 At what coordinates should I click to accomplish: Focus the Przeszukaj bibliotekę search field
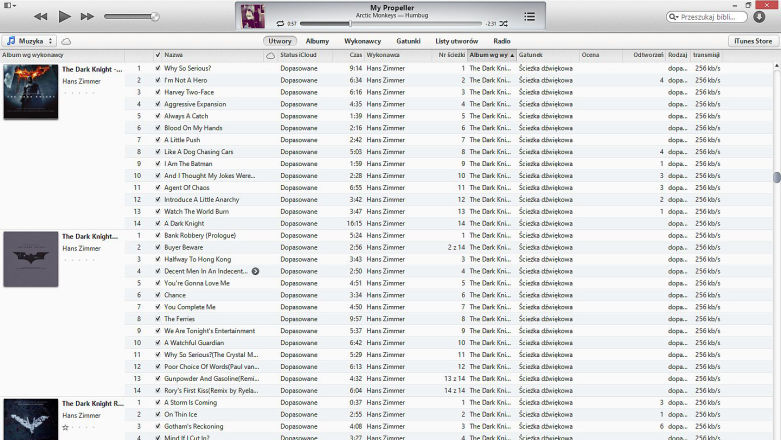707,17
